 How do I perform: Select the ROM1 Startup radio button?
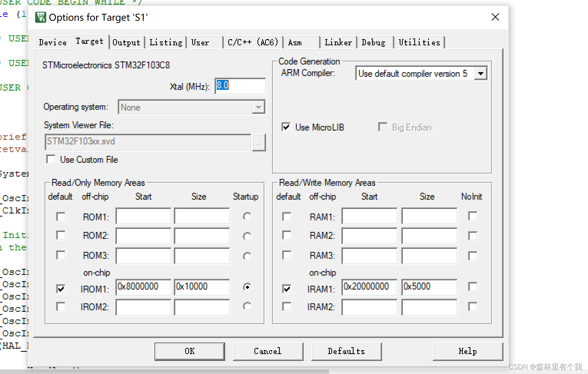coord(247,217)
